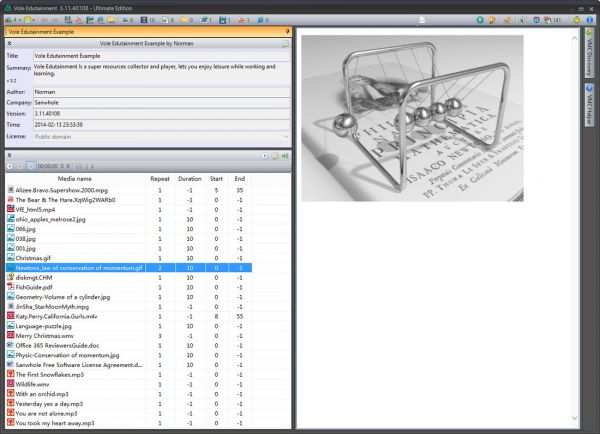Pin the Vole Edutainment Example panel header
Image resolution: width=600 pixels, height=434 pixels.
(x=287, y=31)
